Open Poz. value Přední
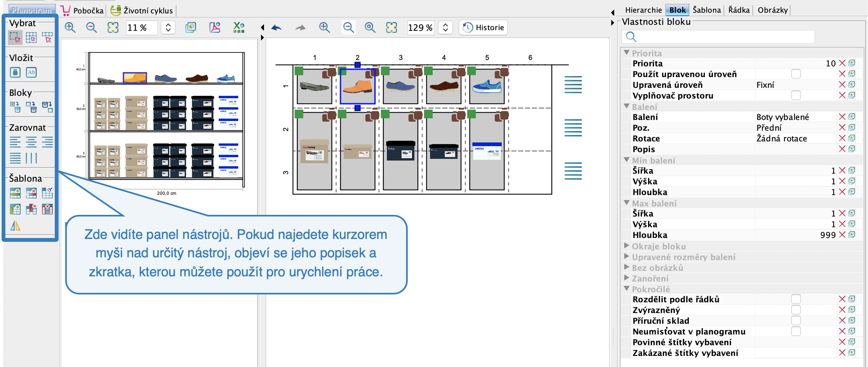This screenshot has height=367, width=868. (796, 127)
